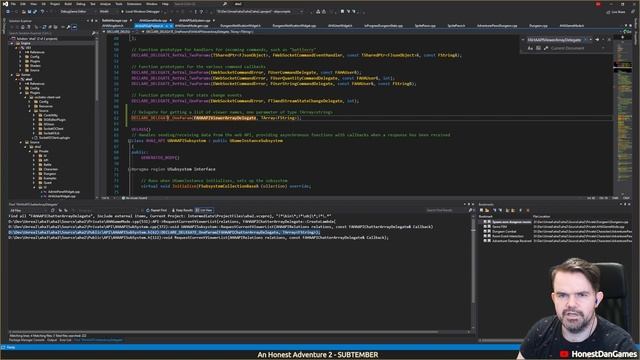The image size is (640, 360).
Task: Toggle Match whole word in the Find widget
Action: [538, 48]
